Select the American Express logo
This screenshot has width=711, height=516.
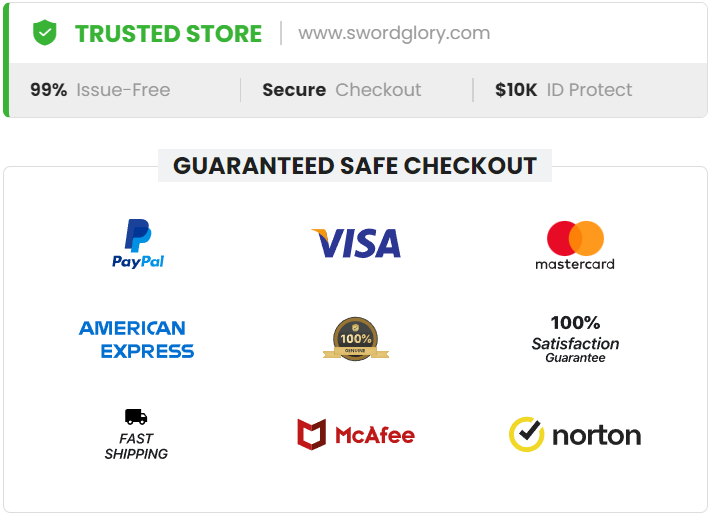click(136, 339)
